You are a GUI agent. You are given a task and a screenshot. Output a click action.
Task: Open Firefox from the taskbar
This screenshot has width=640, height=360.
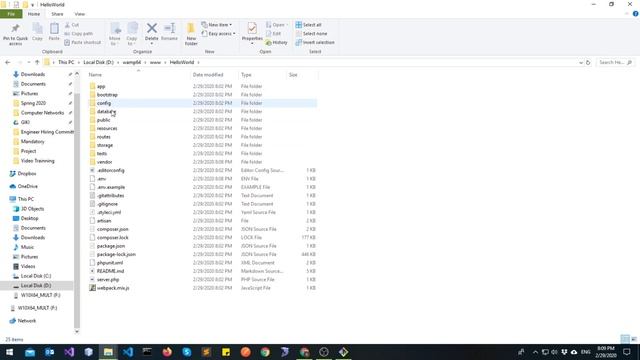pos(167,352)
